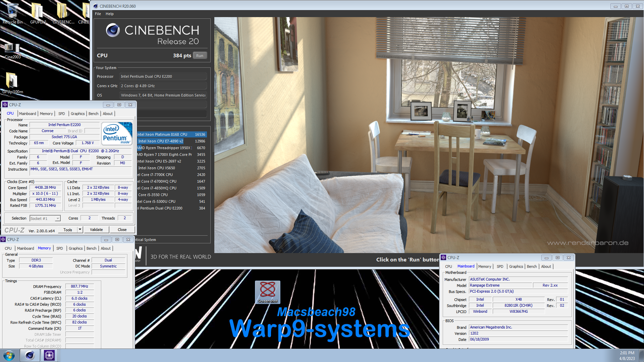Switch to Mainboard tab in top CPU-Z
Viewport: 644px width, 362px height.
pos(28,114)
